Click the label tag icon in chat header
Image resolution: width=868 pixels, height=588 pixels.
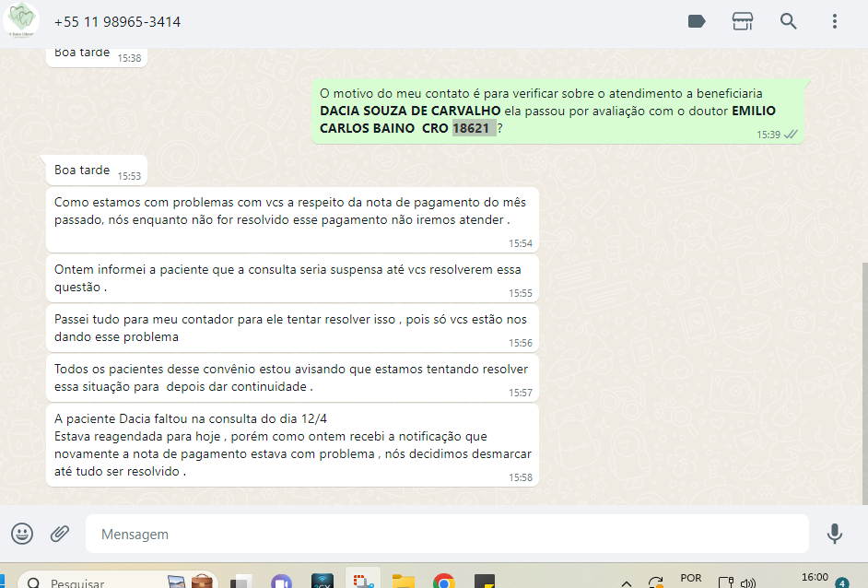(697, 21)
